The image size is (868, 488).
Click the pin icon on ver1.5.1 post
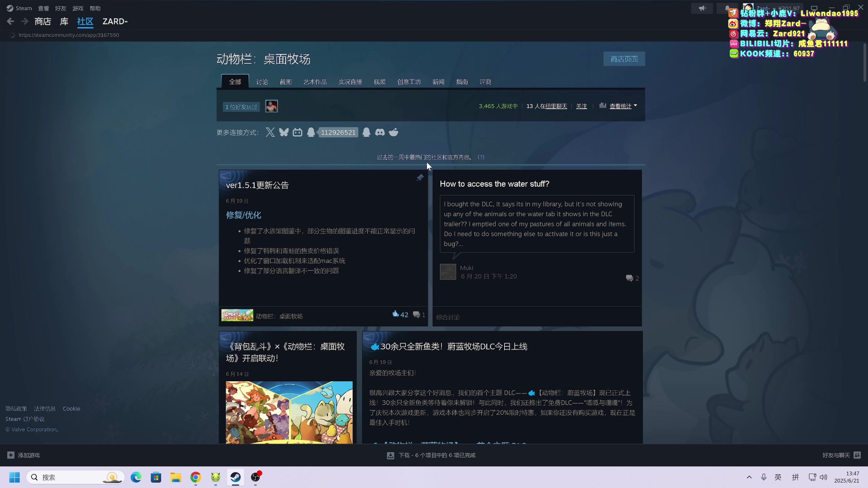coord(420,178)
